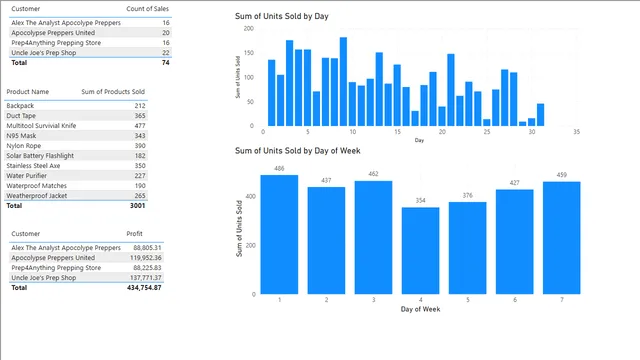The height and width of the screenshot is (360, 640).
Task: Select the Multitool Survivial Knife row
Action: point(76,126)
